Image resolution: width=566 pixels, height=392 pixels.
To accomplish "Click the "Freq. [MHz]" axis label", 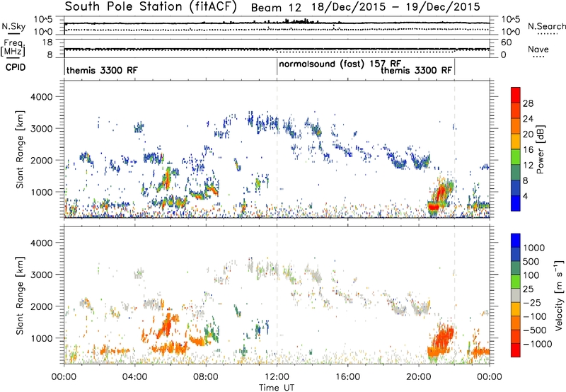I will (13, 47).
